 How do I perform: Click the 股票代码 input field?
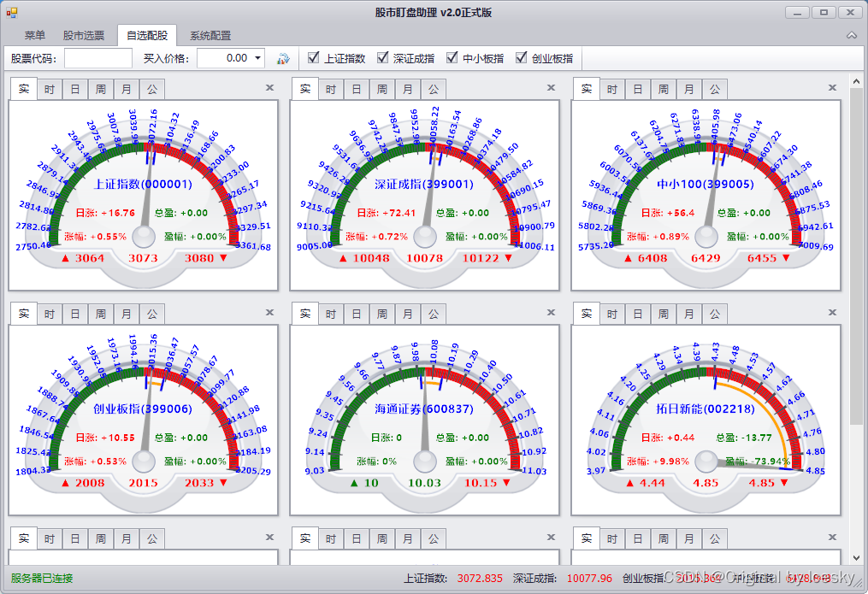click(98, 58)
